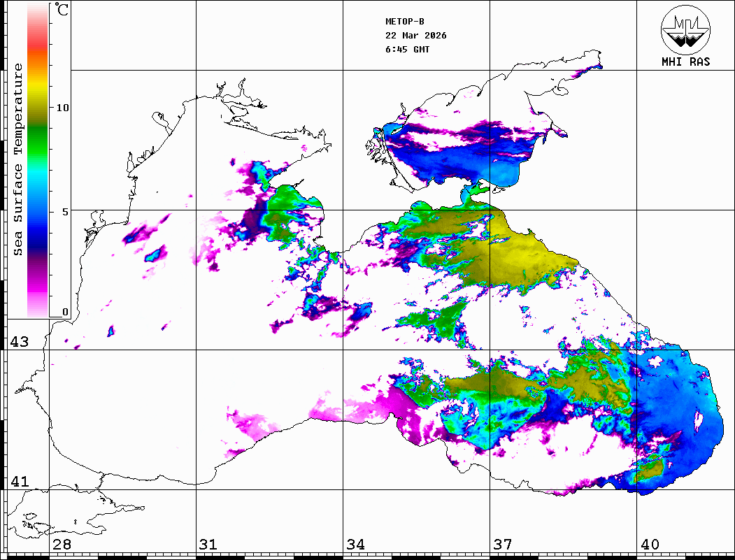735x560 pixels.
Task: Click the vertical Sea Surface Temperature title
Action: [18, 159]
